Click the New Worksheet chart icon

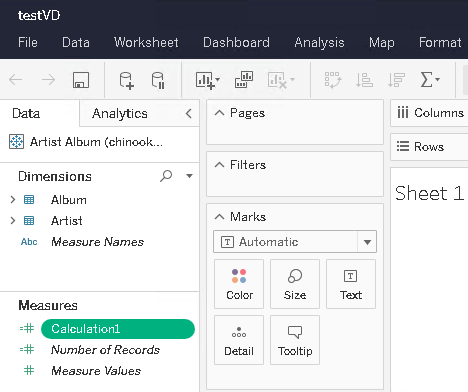[x=205, y=80]
